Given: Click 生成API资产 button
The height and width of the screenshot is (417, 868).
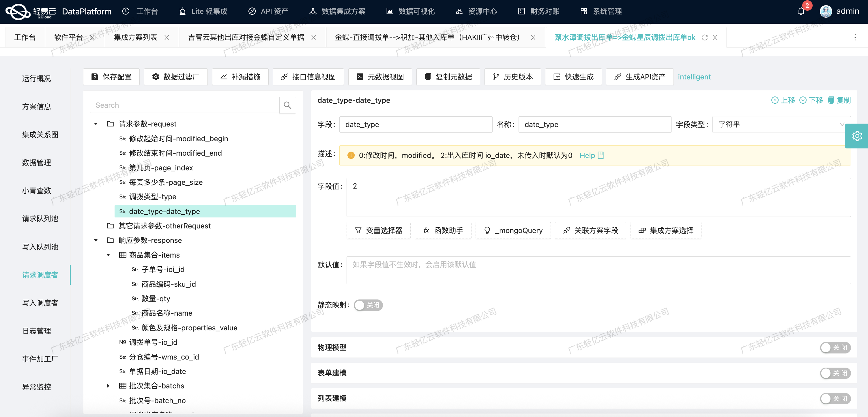Looking at the screenshot, I should 639,77.
